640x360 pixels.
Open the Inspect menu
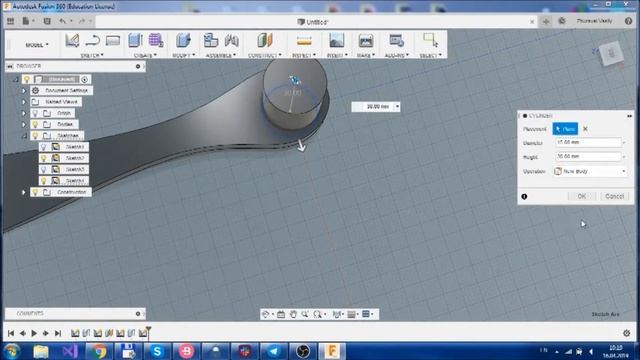(x=304, y=55)
